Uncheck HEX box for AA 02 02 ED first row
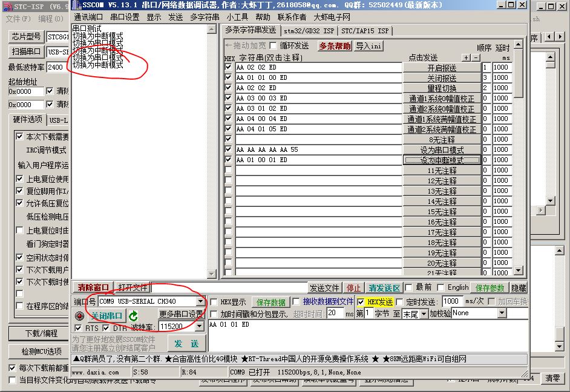Screen dimensions: 570x392 click(x=228, y=67)
